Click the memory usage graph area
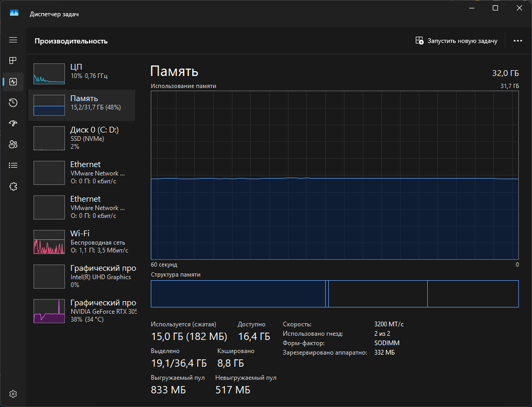The image size is (532, 407). tap(335, 175)
